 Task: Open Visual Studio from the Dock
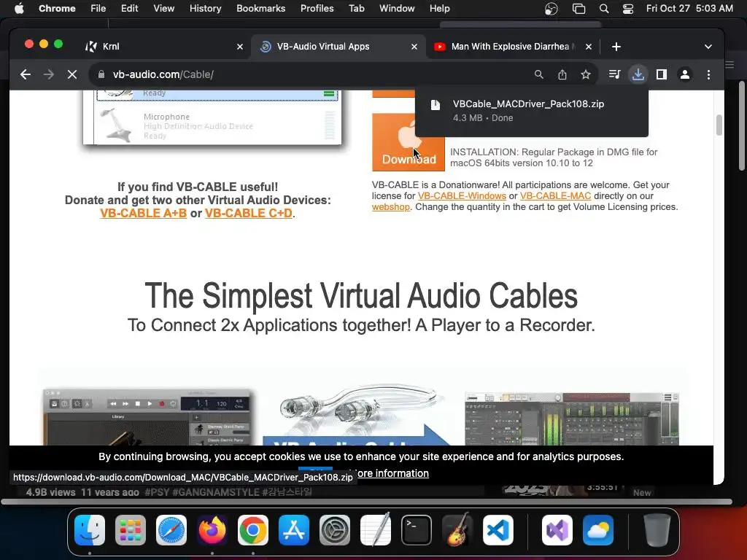(557, 530)
